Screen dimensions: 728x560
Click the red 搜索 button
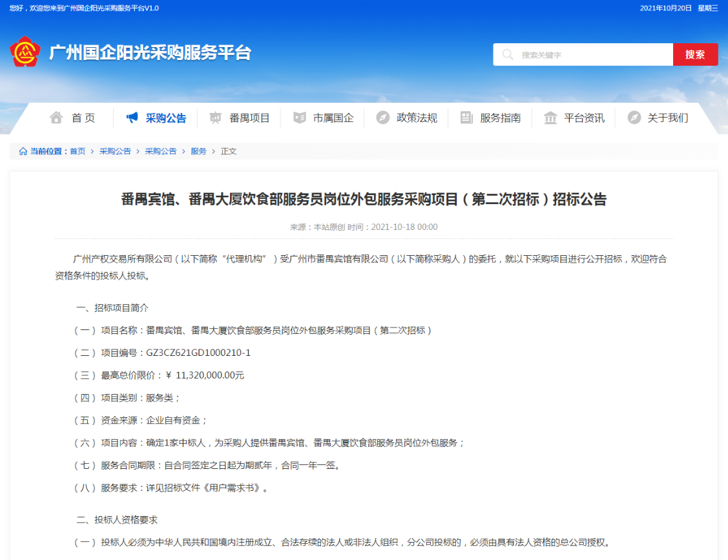(695, 55)
